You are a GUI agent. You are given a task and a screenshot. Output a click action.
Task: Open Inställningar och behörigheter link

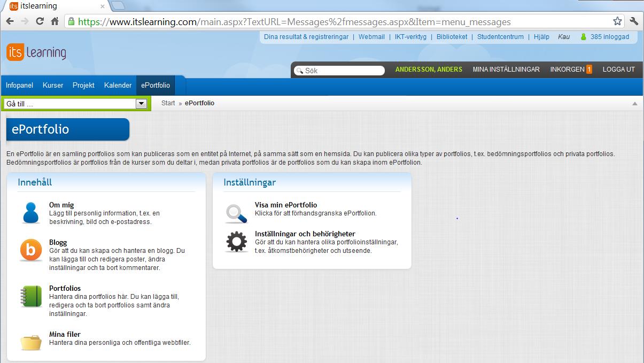coord(305,234)
